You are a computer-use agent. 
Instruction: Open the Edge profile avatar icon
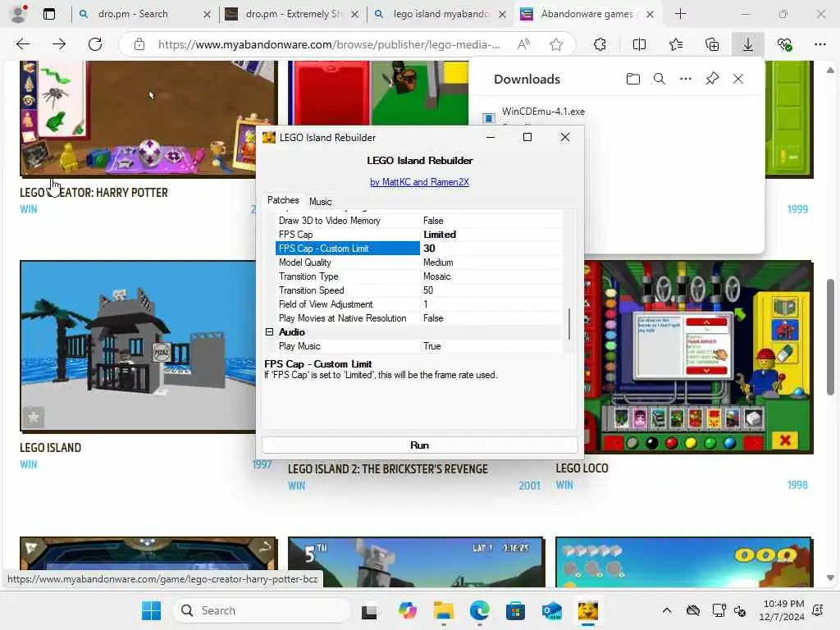click(19, 14)
